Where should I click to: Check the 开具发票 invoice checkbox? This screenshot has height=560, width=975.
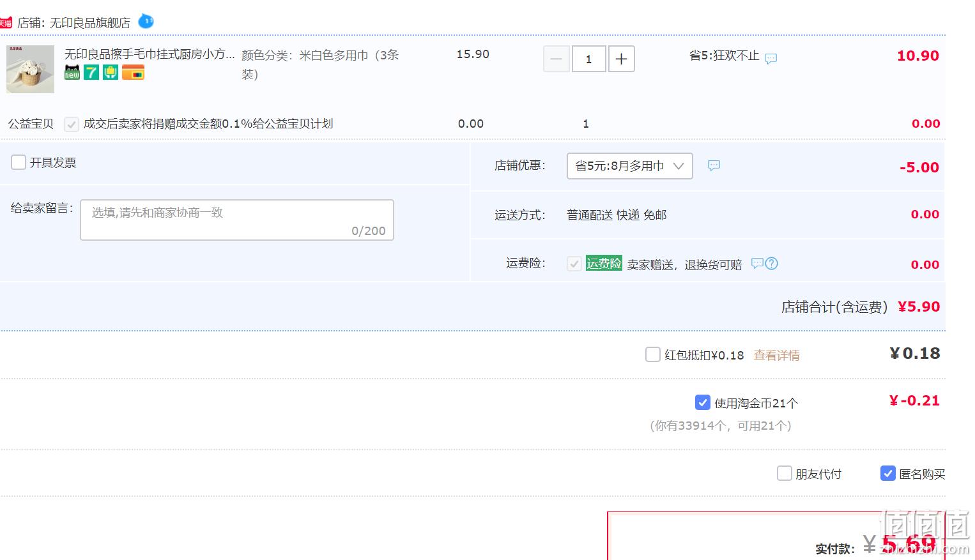19,162
